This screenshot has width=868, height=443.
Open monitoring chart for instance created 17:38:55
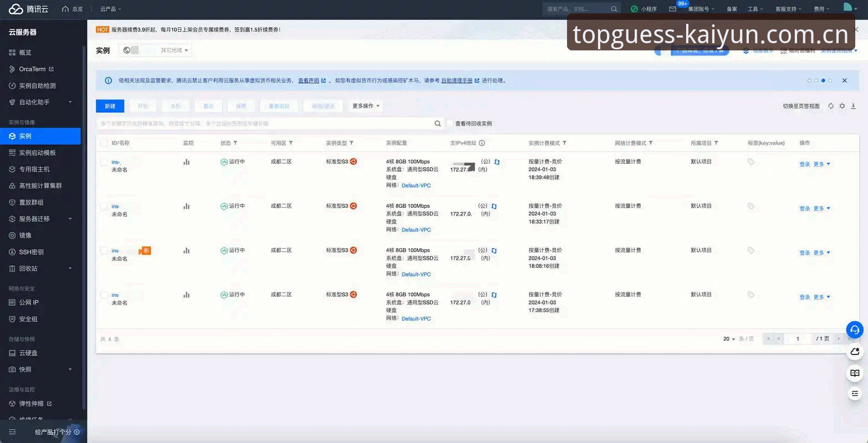point(186,295)
